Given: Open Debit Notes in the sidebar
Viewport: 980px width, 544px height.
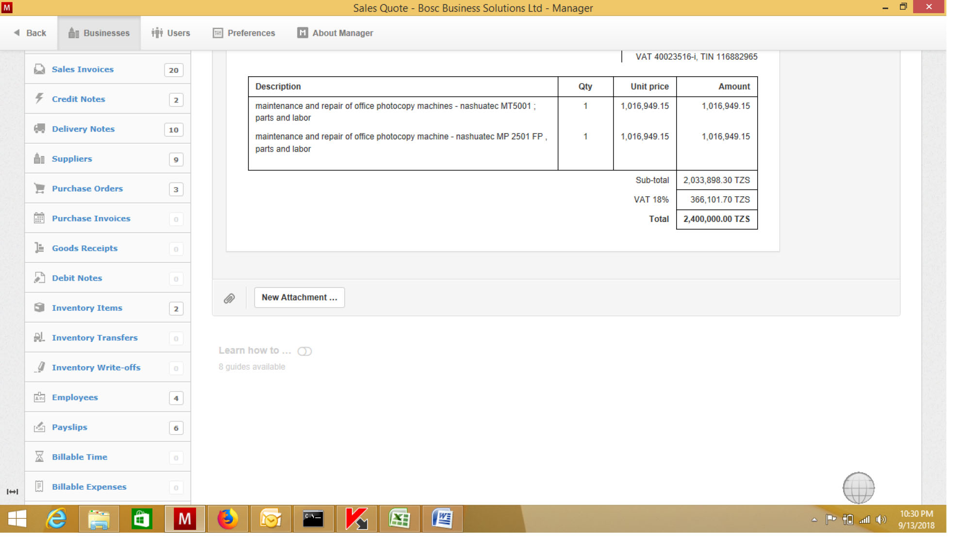Looking at the screenshot, I should click(107, 278).
